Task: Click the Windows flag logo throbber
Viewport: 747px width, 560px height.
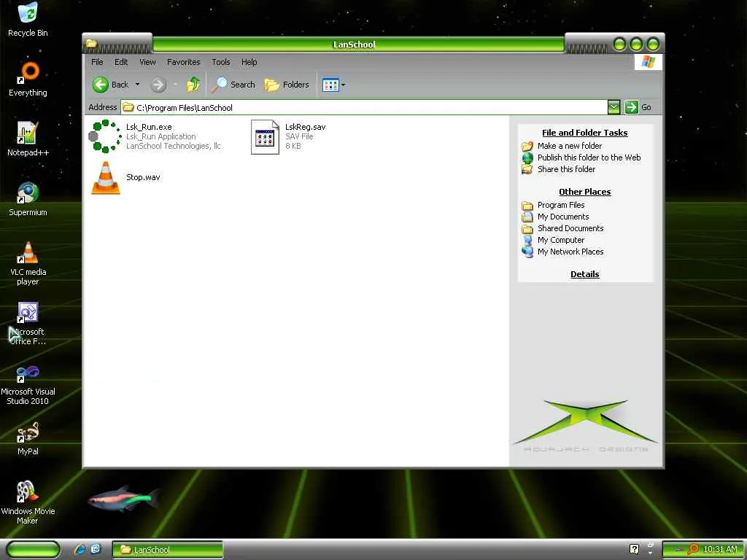Action: pyautogui.click(x=648, y=62)
